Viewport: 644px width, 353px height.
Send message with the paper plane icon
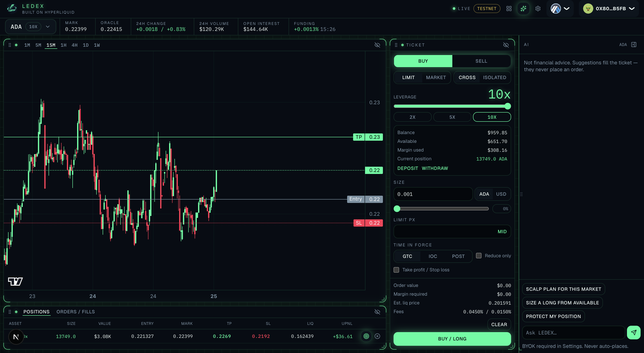(634, 333)
